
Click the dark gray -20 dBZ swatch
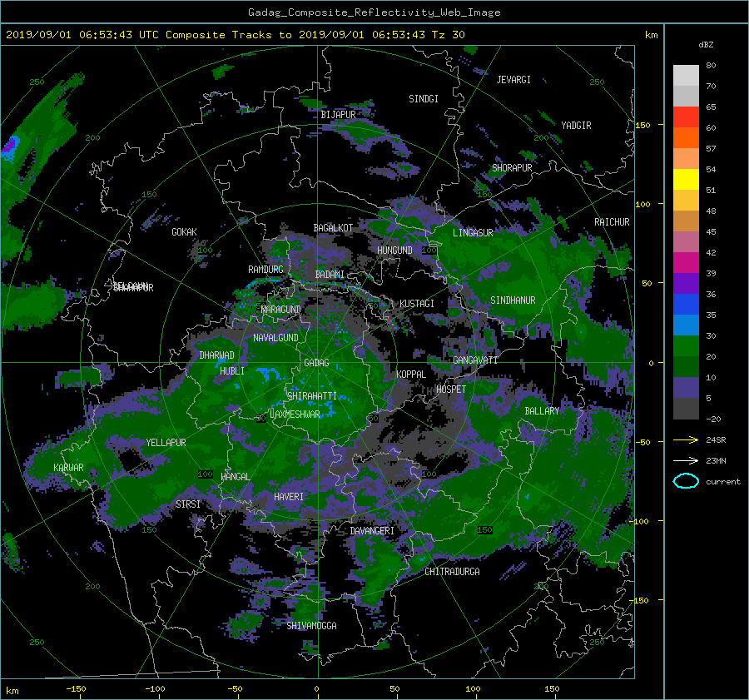tap(686, 409)
